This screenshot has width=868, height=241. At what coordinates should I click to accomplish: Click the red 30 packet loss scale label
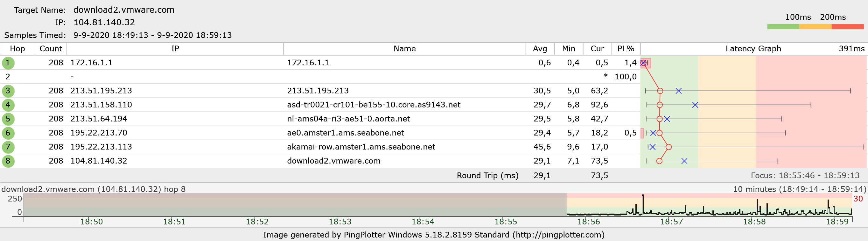coord(858,199)
